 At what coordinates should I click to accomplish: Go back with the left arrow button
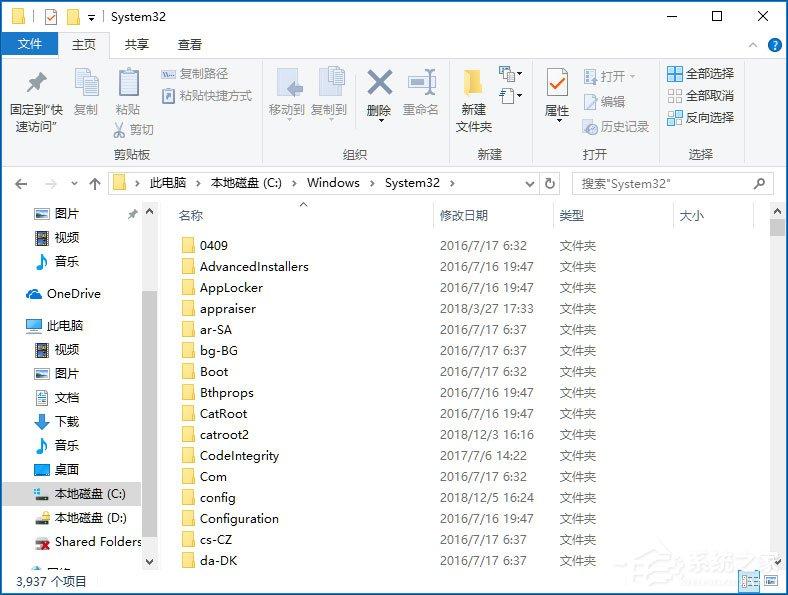pos(21,184)
